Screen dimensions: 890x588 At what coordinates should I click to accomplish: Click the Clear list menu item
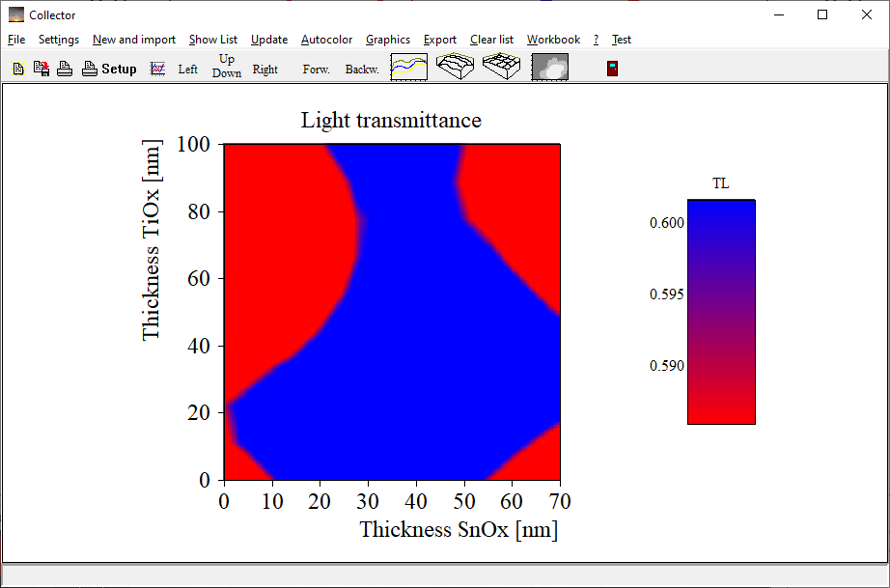coord(491,40)
